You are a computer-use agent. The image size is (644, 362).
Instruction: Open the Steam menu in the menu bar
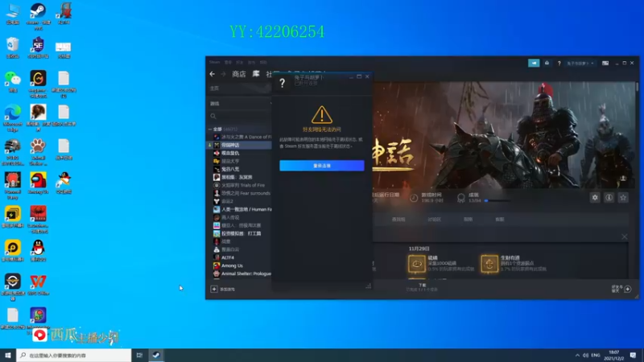(214, 63)
